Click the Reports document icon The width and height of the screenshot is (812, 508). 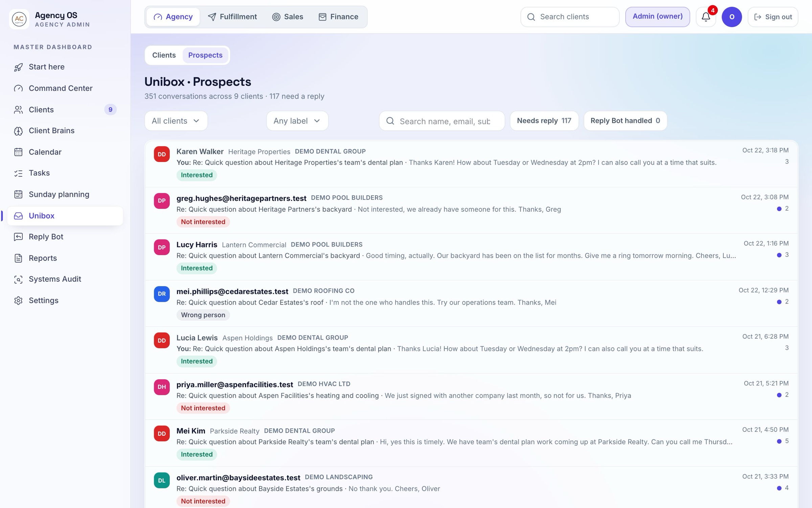(18, 258)
